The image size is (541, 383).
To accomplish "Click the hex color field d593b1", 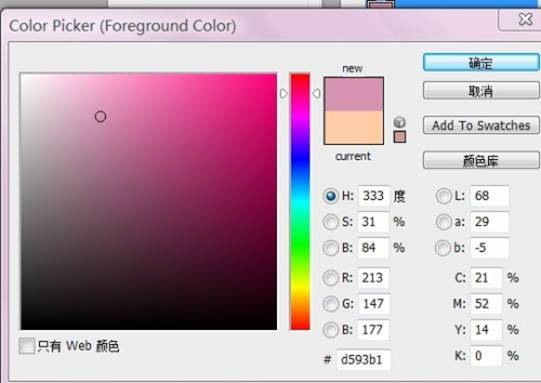I will point(364,360).
